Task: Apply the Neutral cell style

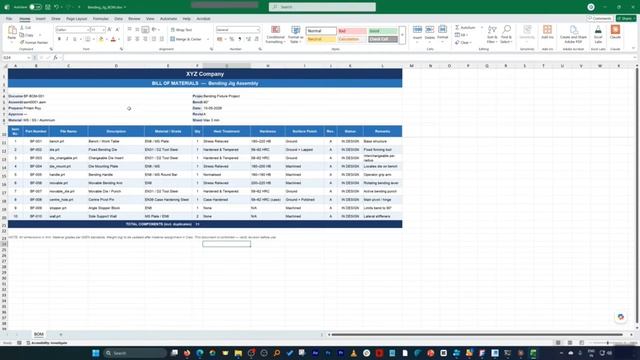Action: tap(321, 39)
